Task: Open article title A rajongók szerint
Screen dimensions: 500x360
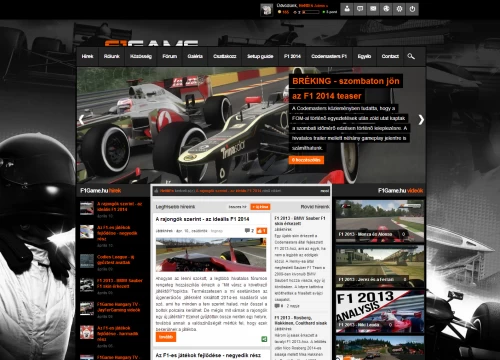Action: [202, 219]
